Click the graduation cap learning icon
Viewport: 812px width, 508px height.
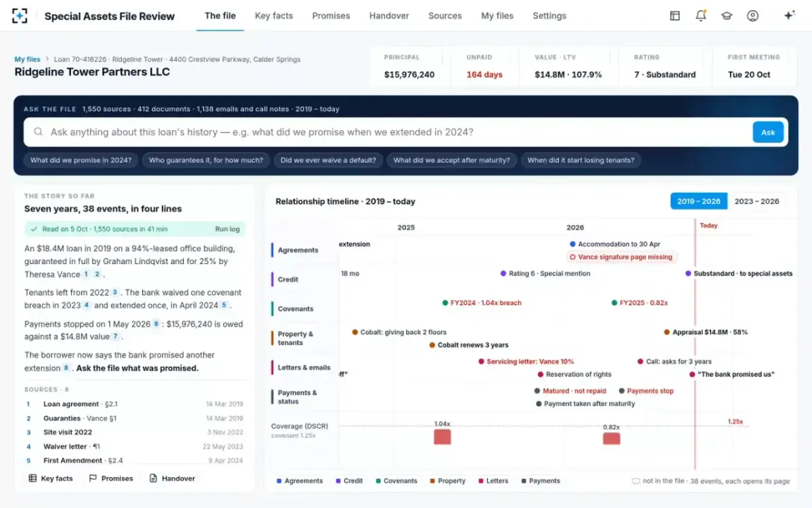727,16
